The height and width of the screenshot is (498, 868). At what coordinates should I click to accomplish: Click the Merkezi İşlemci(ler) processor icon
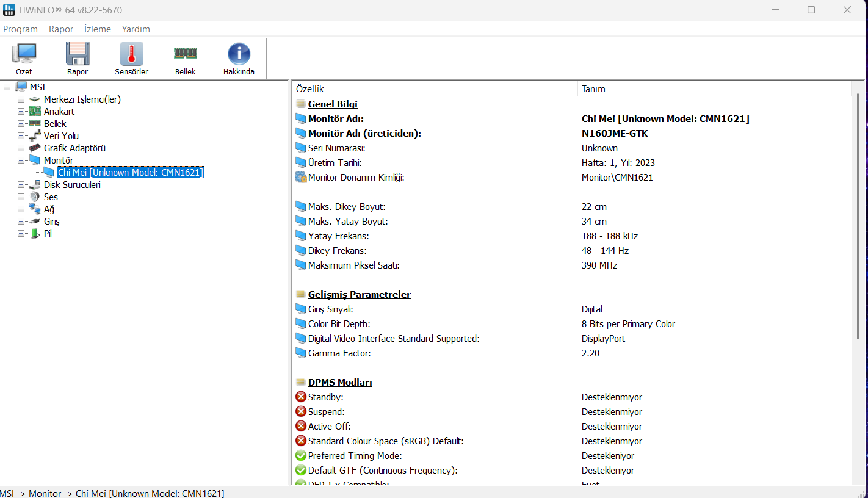(35, 99)
